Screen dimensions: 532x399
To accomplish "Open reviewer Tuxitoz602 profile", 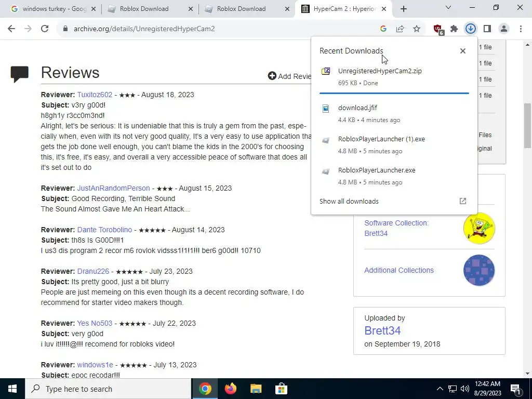I will 95,95.
